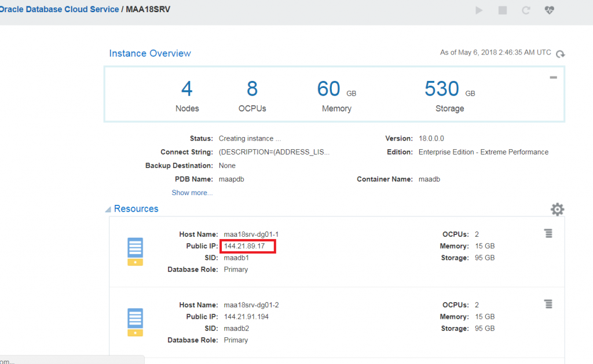Click the maa18srv-dg01-1 server icon

(135, 252)
